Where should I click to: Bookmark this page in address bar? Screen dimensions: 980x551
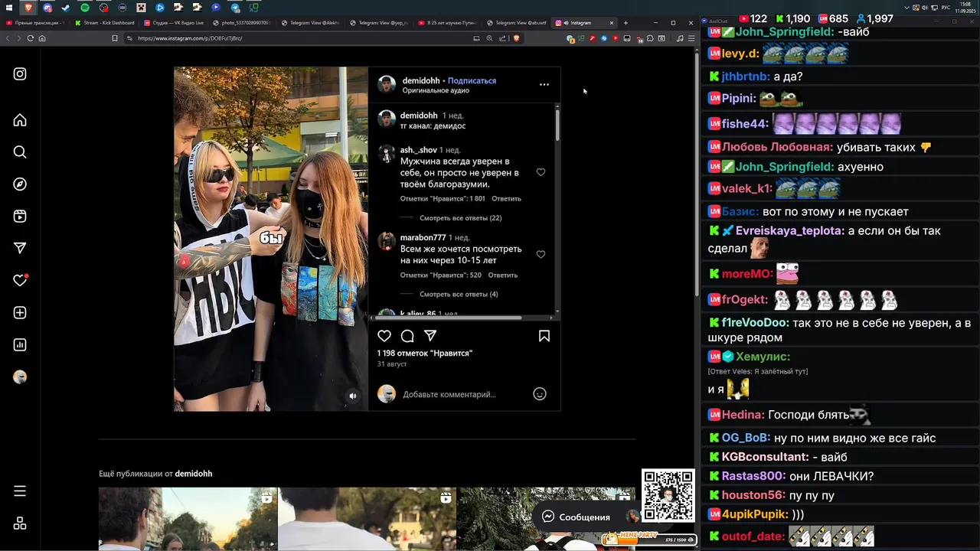115,38
